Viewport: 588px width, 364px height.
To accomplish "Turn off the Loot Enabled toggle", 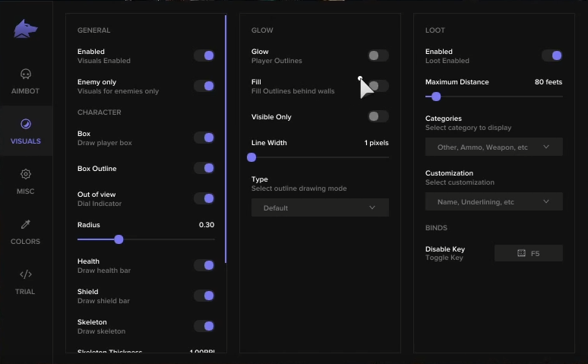I will coord(552,55).
